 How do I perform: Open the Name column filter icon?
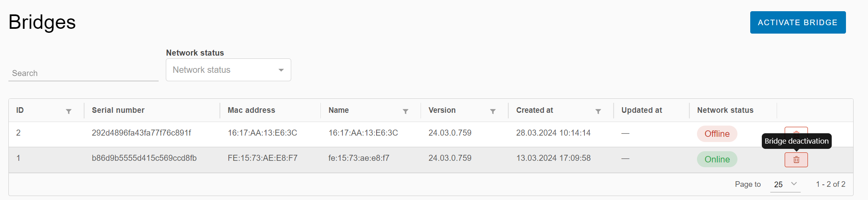coord(405,111)
